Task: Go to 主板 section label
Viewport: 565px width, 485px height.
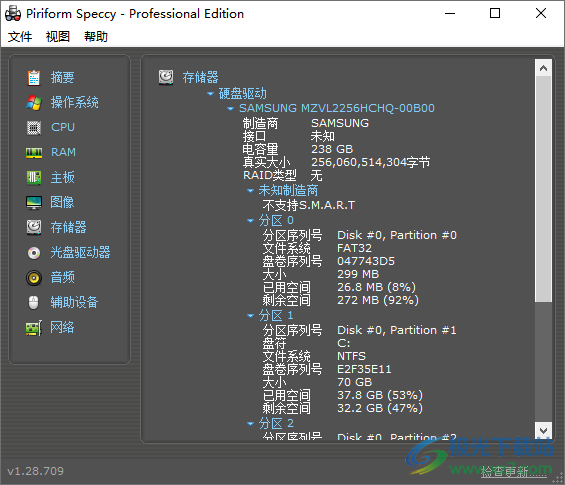Action: [63, 177]
